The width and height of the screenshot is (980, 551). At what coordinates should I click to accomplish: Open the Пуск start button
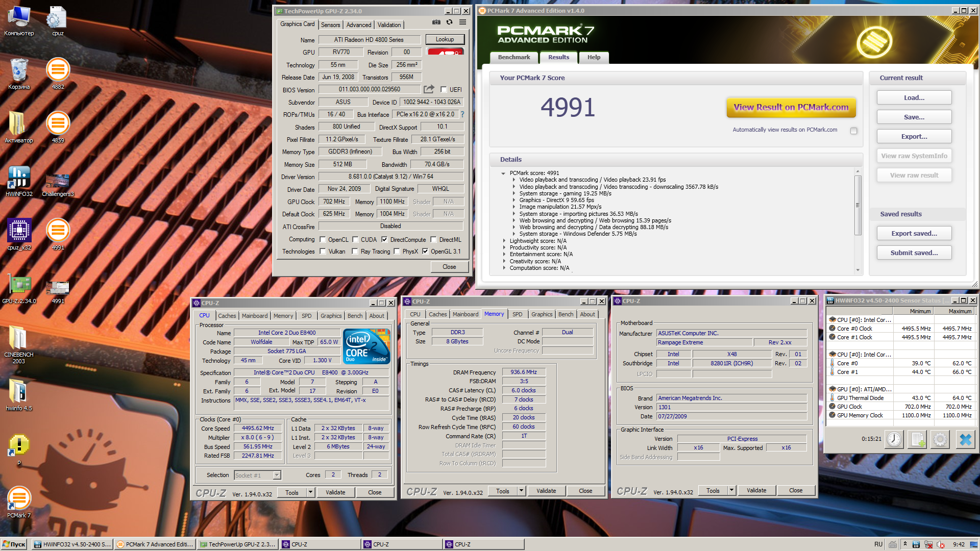click(x=14, y=544)
